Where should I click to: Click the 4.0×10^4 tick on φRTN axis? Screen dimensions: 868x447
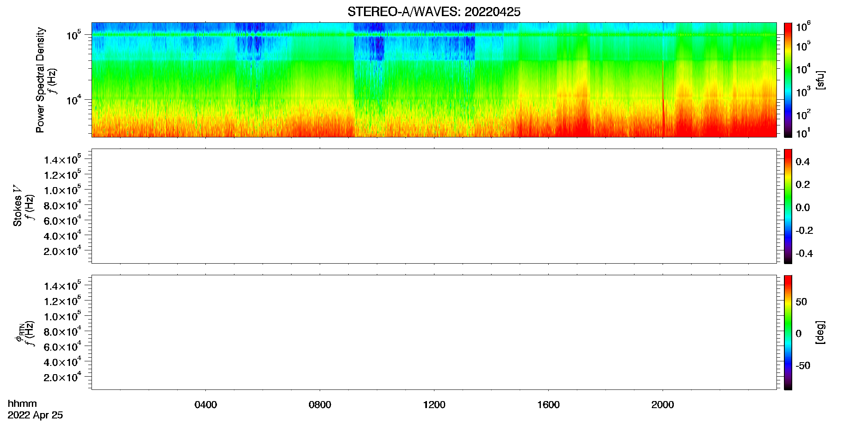coord(63,361)
